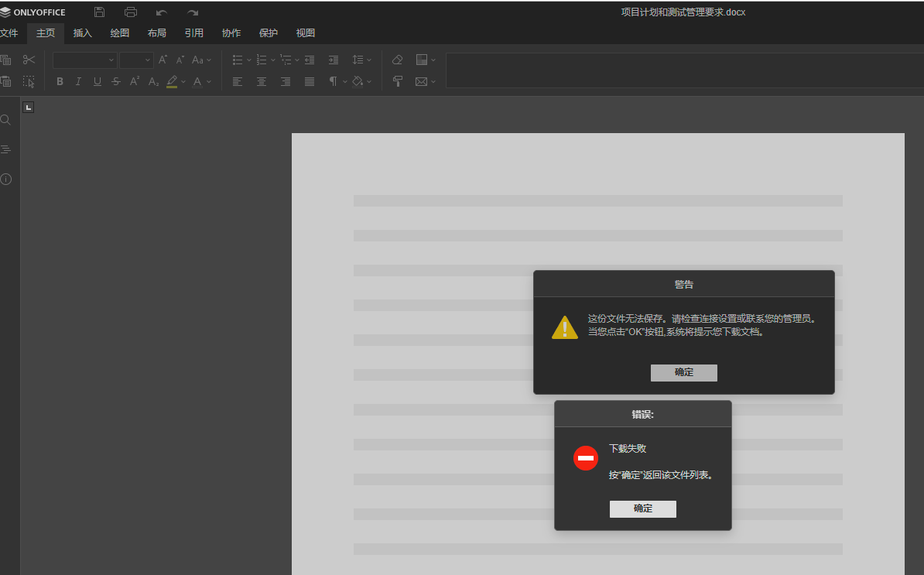Viewport: 924px width, 575px height.
Task: Toggle Strikethrough formatting
Action: click(x=116, y=81)
